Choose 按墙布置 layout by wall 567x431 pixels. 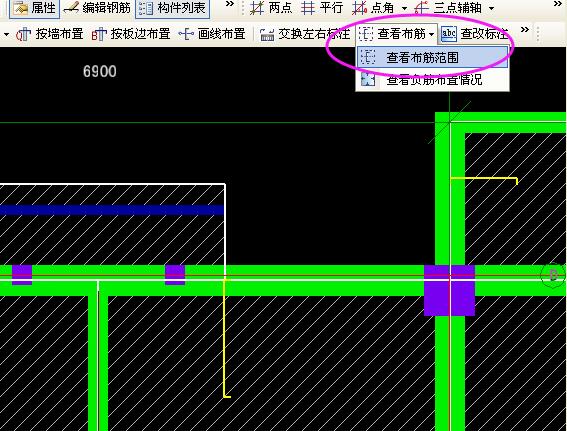coord(50,34)
